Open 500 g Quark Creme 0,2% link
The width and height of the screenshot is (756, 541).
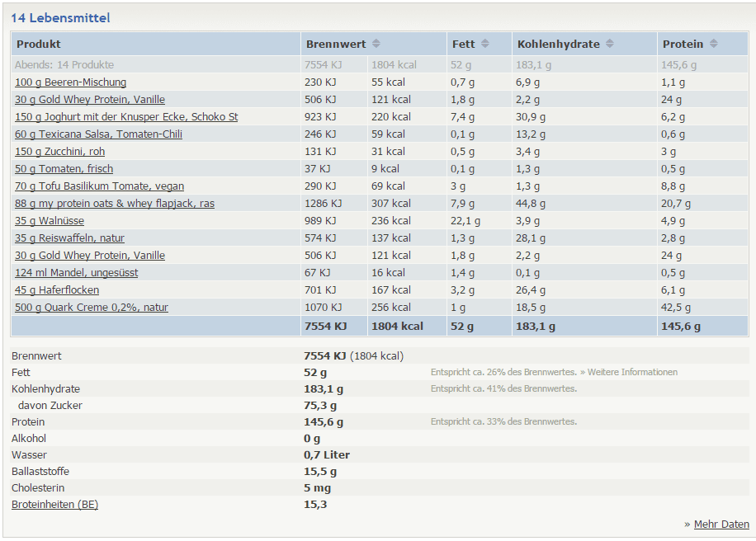92,308
